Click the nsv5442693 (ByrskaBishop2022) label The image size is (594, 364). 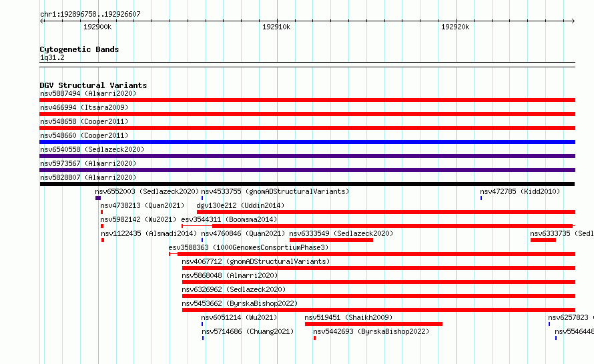tap(371, 331)
